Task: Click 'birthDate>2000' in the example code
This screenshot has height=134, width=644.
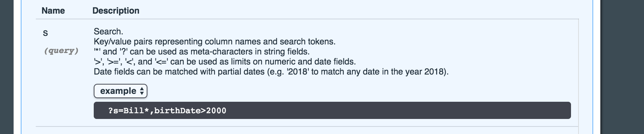Action: click(x=190, y=110)
